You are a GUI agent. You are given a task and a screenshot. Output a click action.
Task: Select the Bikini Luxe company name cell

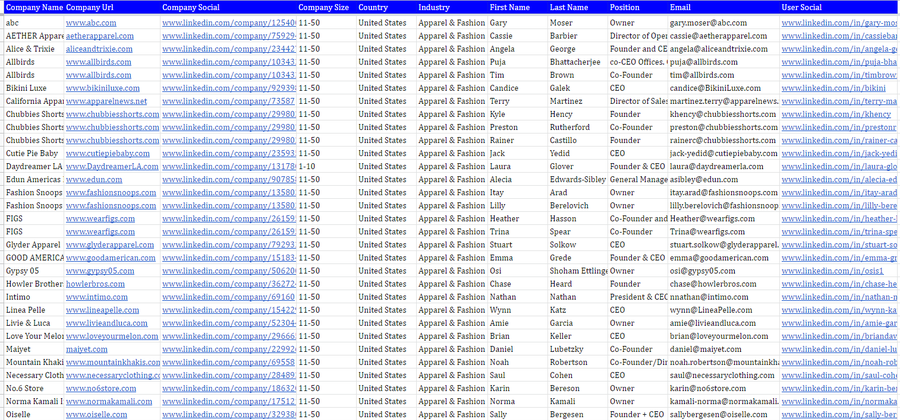[34, 88]
